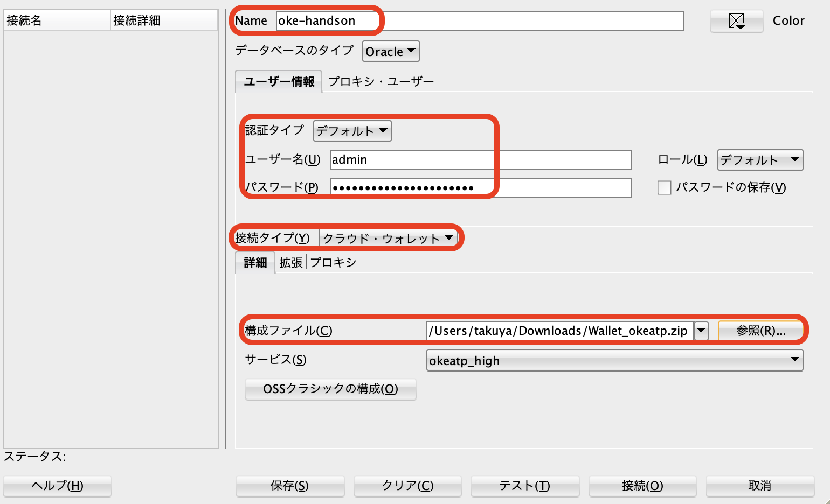Select the ユーザー情報 tab

279,81
